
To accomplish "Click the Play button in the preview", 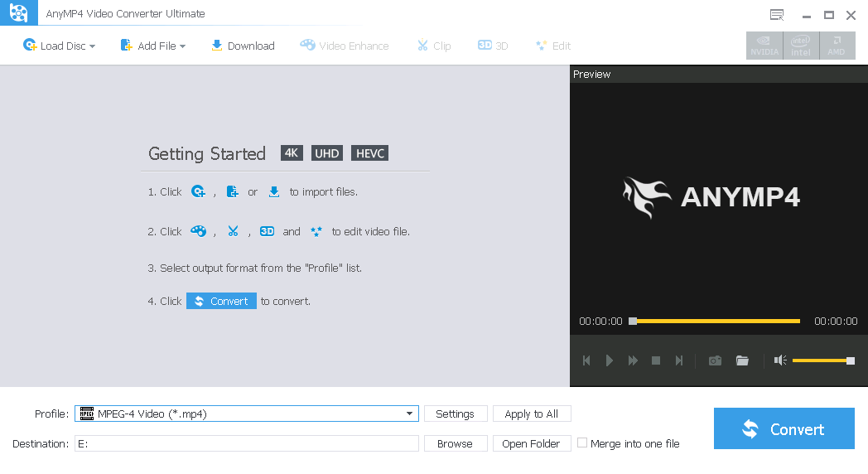I will click(609, 360).
